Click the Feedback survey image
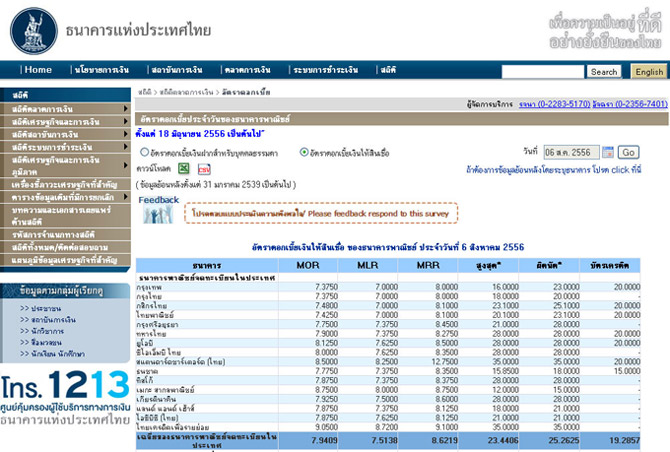The width and height of the screenshot is (670, 452). click(x=159, y=210)
